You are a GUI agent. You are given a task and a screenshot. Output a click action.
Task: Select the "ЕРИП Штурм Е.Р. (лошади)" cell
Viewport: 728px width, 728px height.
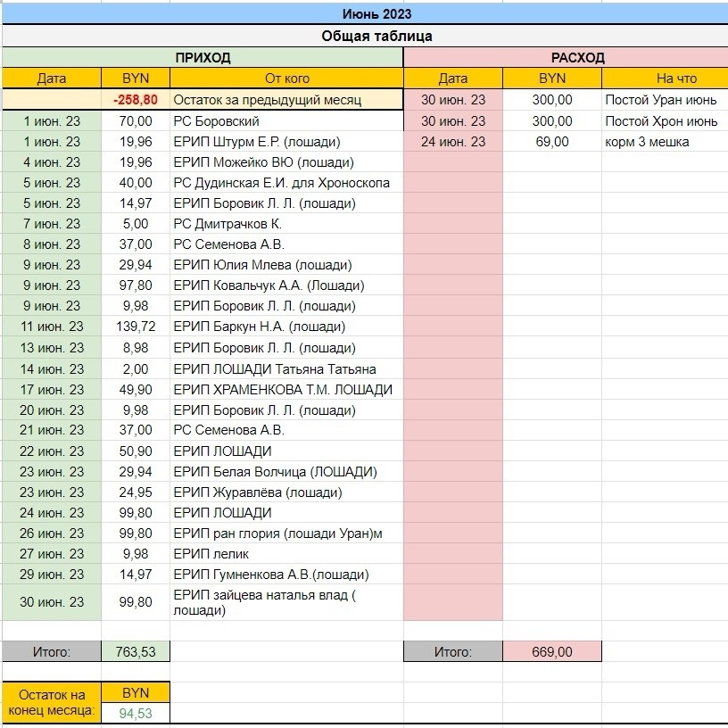(257, 142)
